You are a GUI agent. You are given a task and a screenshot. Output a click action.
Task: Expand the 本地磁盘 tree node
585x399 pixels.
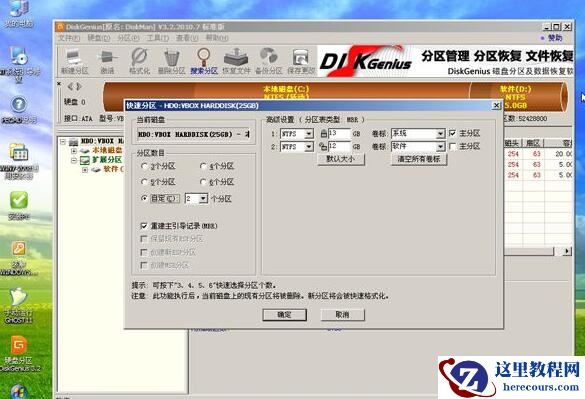click(x=74, y=151)
